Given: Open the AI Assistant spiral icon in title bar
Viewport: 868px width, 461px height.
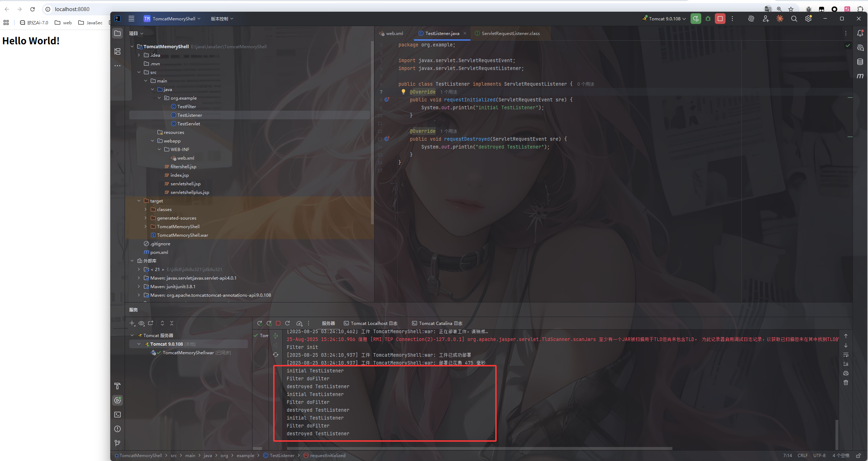Looking at the screenshot, I should pos(751,19).
